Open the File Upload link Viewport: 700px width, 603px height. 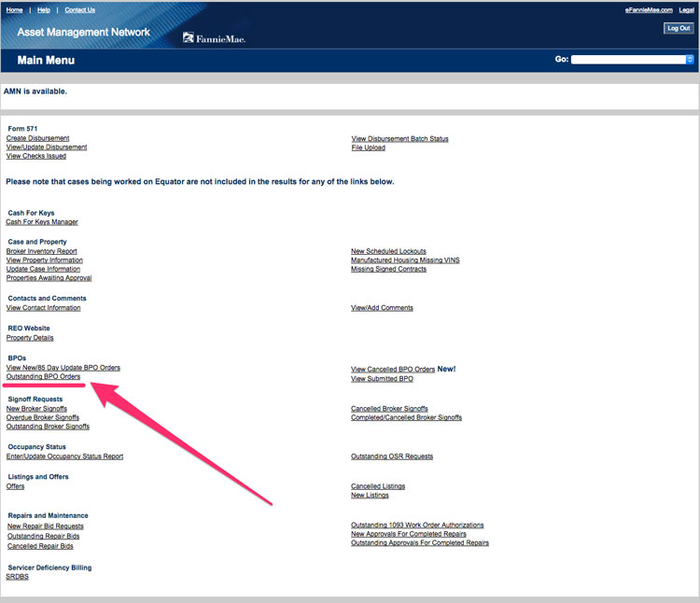(x=368, y=147)
